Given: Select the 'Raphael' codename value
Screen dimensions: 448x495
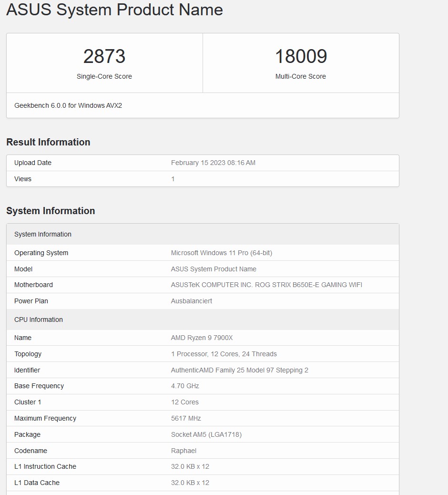Looking at the screenshot, I should (183, 451).
